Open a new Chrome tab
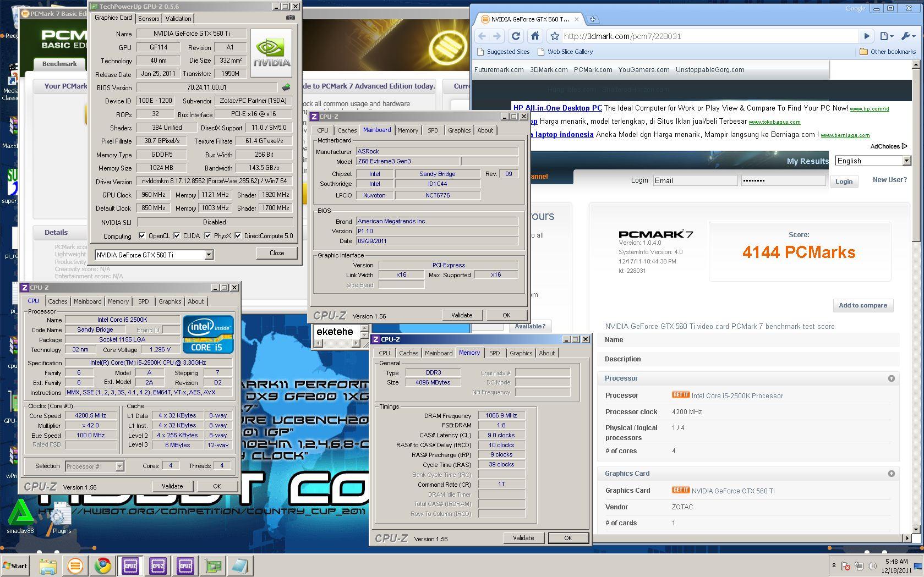924x577 pixels. coord(593,19)
